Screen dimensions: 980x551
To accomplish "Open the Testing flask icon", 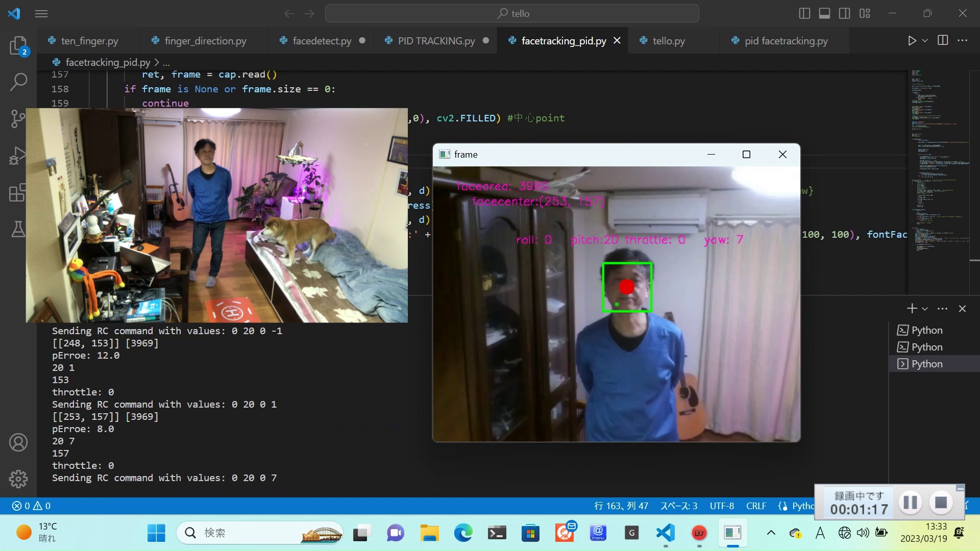I will pyautogui.click(x=18, y=229).
